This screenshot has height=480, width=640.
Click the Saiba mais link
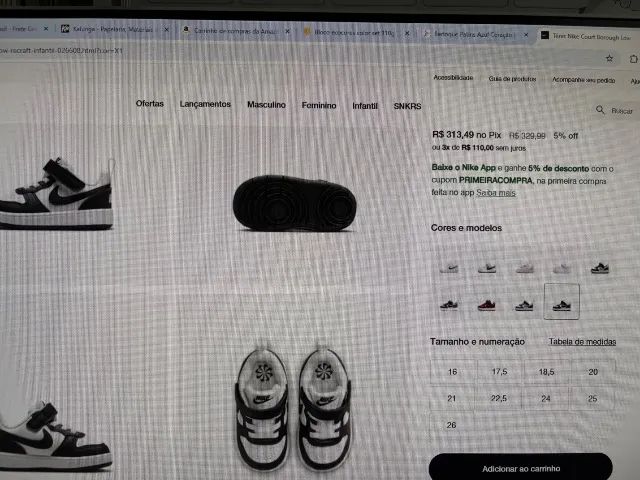(496, 193)
